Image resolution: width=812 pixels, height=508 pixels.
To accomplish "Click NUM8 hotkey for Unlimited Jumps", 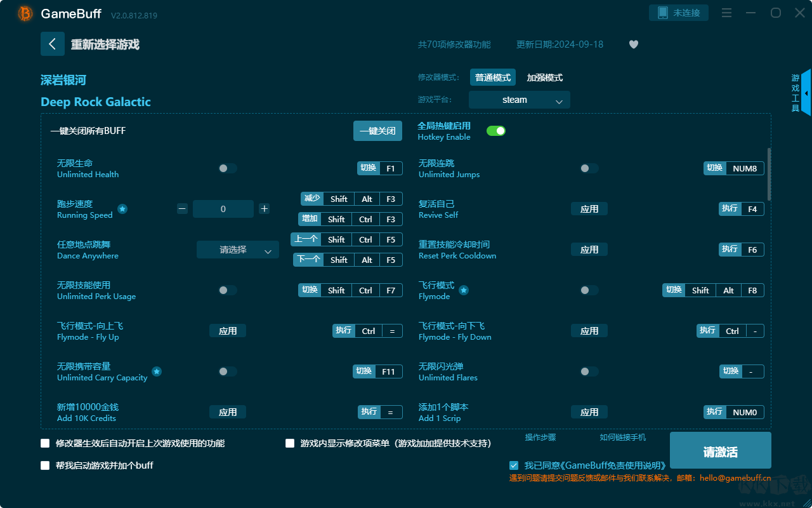I will click(745, 168).
